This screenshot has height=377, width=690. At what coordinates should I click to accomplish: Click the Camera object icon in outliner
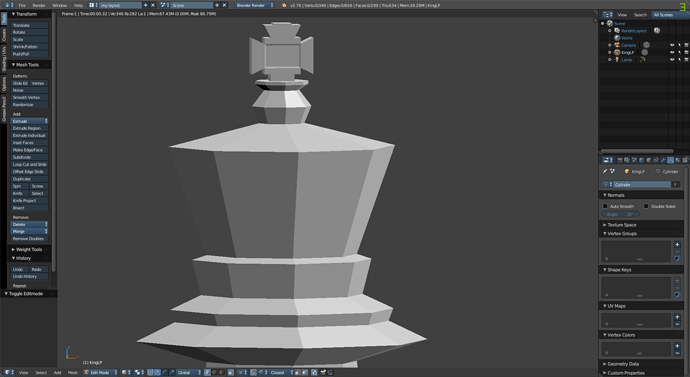(x=617, y=45)
